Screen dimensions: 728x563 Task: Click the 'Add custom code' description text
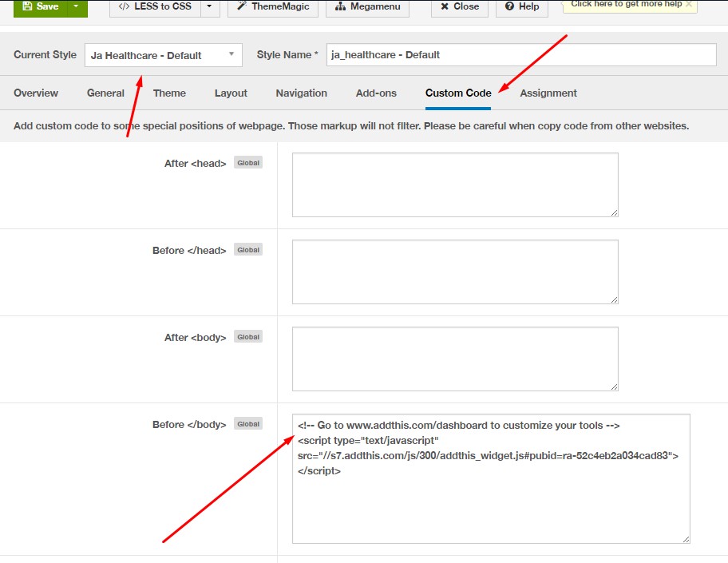351,126
